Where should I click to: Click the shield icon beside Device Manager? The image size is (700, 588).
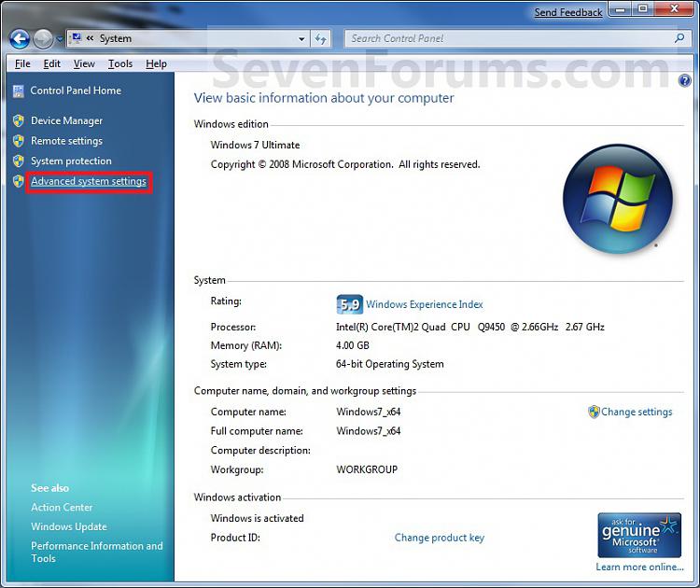point(19,120)
